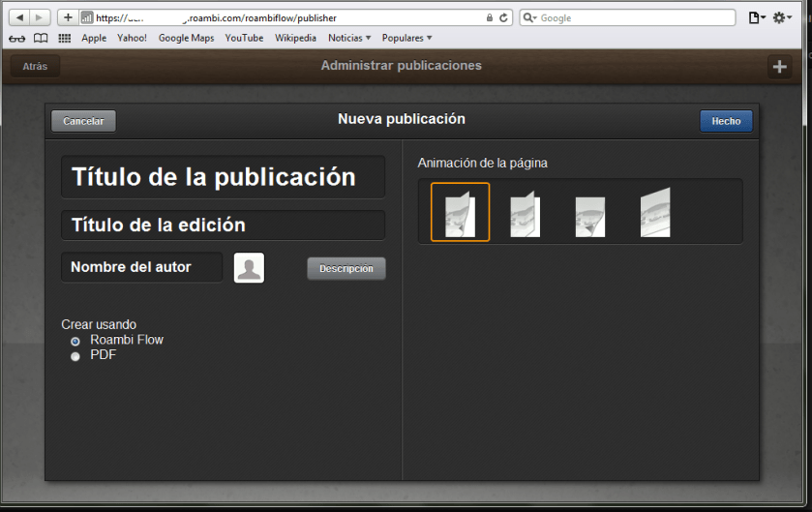Select the first highlighted page animation
Screen dimensions: 812x512
tap(460, 212)
